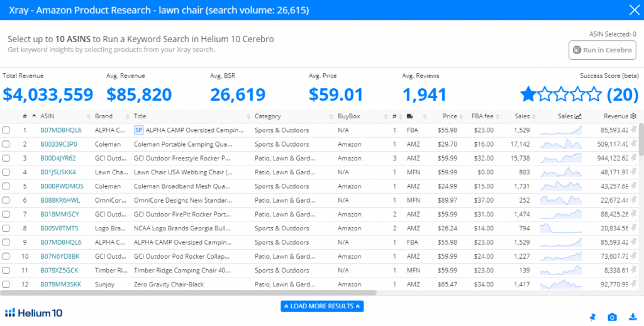
Task: Open table settings gear next to Revenue
Action: tap(633, 116)
